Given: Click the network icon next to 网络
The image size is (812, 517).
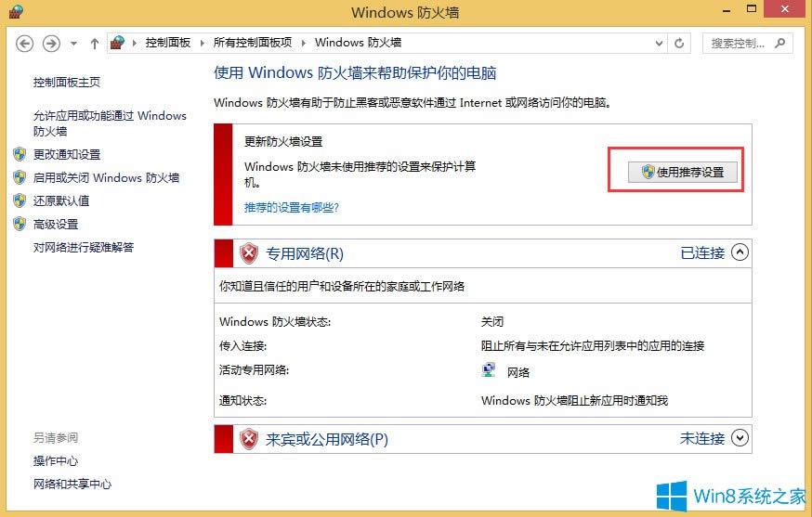Looking at the screenshot, I should tap(489, 371).
